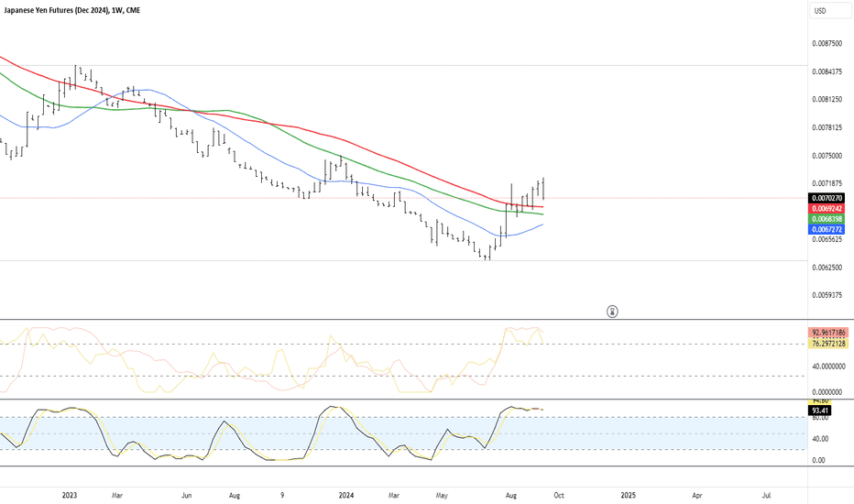Click the 2024 time axis label
Image resolution: width=854 pixels, height=504 pixels.
345,495
